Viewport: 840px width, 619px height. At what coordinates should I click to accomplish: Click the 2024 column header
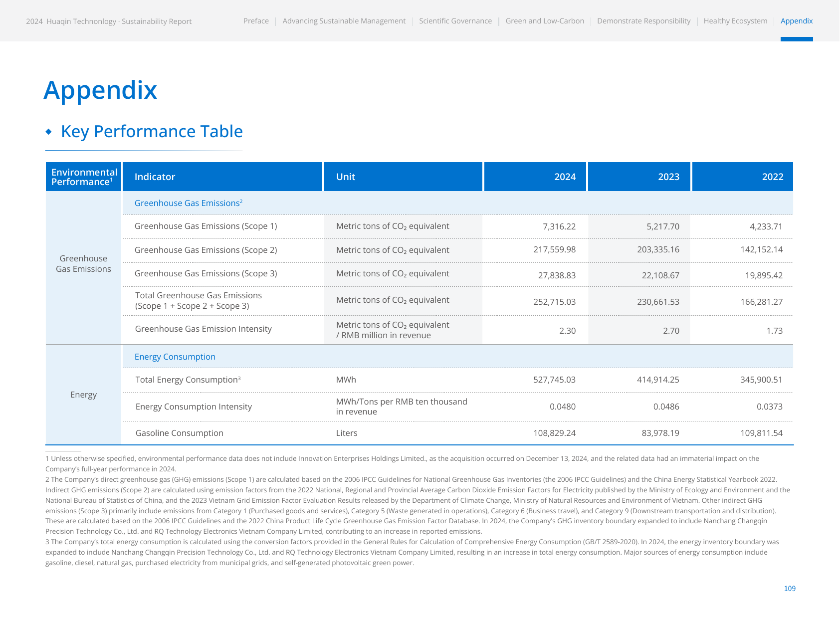[535, 177]
